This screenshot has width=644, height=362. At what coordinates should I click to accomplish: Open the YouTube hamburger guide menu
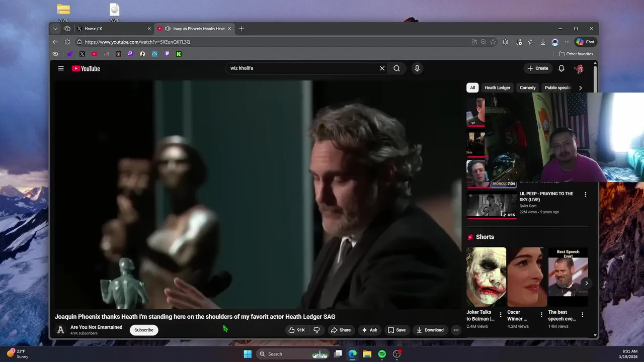[61, 68]
